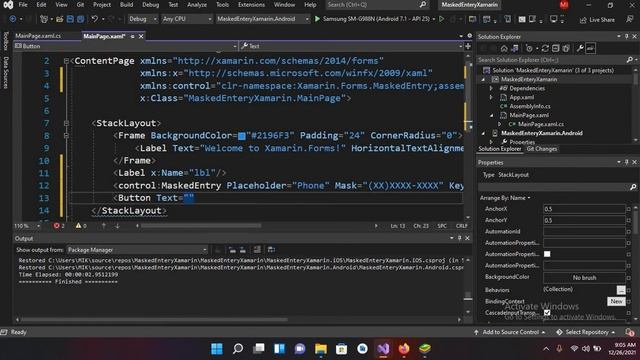Switch to Git Changes tab
This screenshot has height=360, width=640.
pyautogui.click(x=542, y=149)
